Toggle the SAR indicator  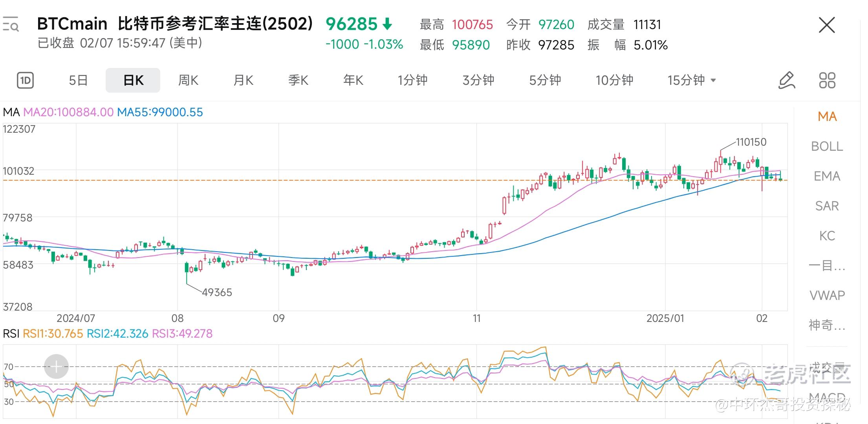click(827, 206)
